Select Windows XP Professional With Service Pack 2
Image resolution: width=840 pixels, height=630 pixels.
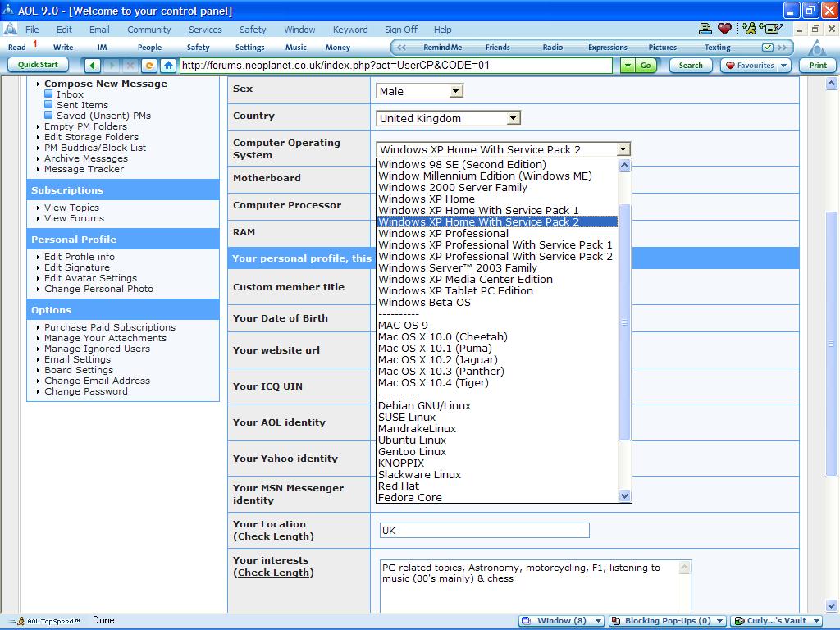pyautogui.click(x=495, y=256)
